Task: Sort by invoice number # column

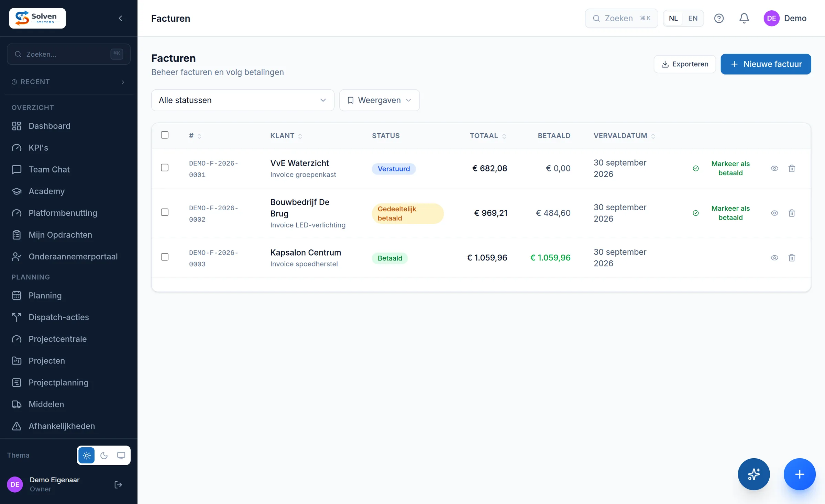Action: pyautogui.click(x=195, y=136)
